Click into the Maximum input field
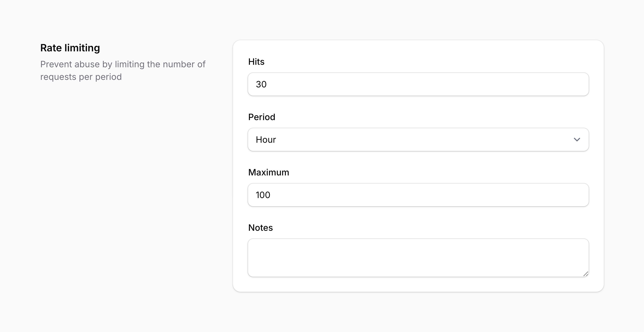The width and height of the screenshot is (644, 332). (x=418, y=195)
